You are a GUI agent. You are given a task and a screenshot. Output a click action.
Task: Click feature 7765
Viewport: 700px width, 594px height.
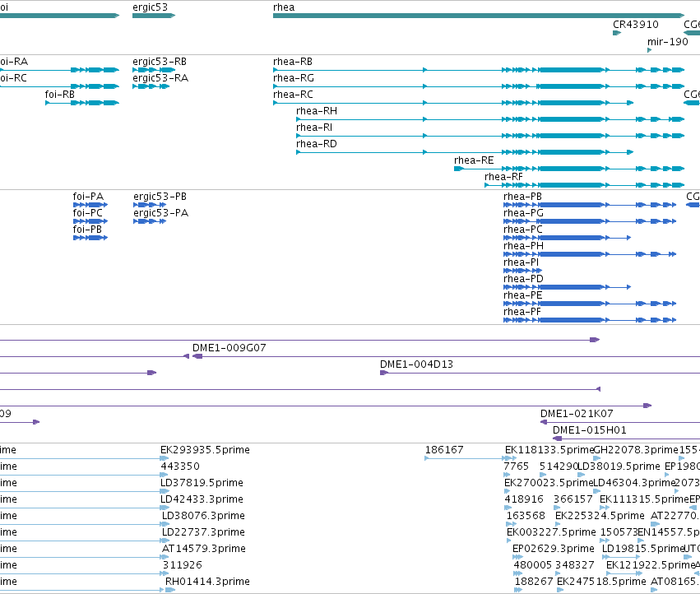(507, 475)
